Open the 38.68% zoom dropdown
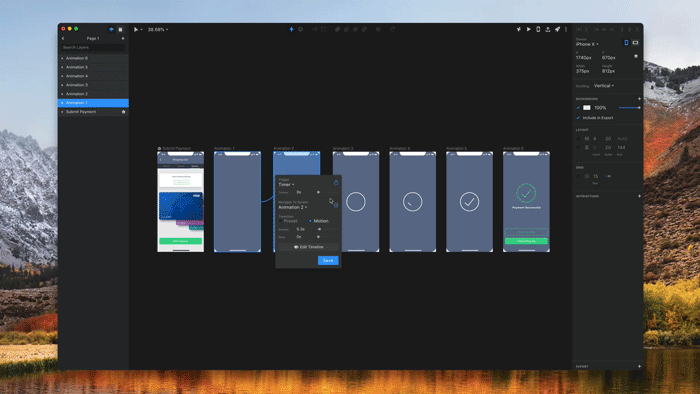Image resolution: width=700 pixels, height=394 pixels. pos(158,29)
